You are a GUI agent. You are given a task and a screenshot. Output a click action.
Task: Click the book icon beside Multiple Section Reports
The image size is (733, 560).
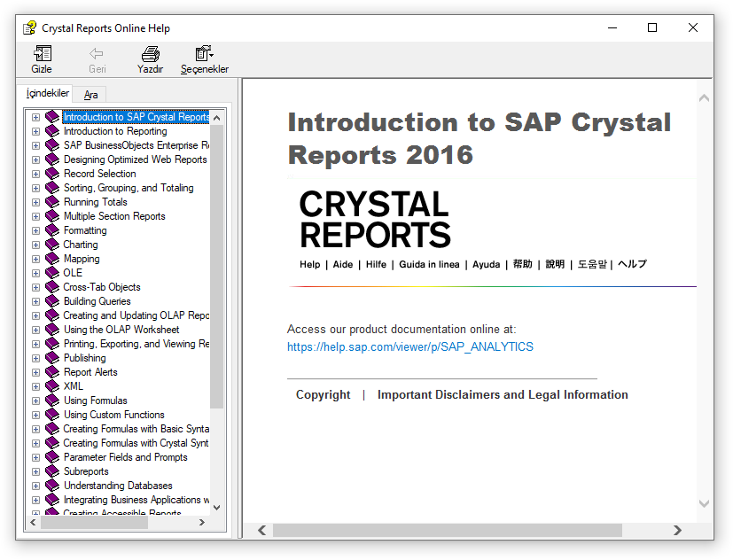[52, 216]
